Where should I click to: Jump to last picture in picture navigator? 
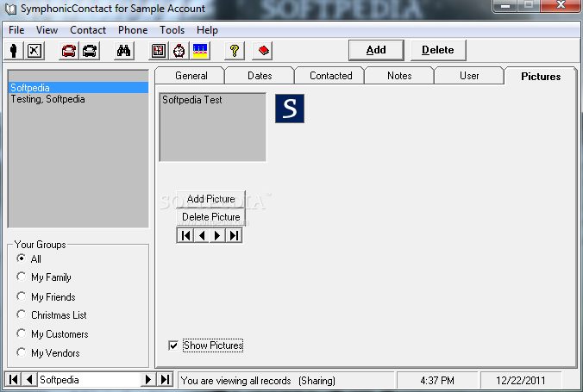point(234,235)
